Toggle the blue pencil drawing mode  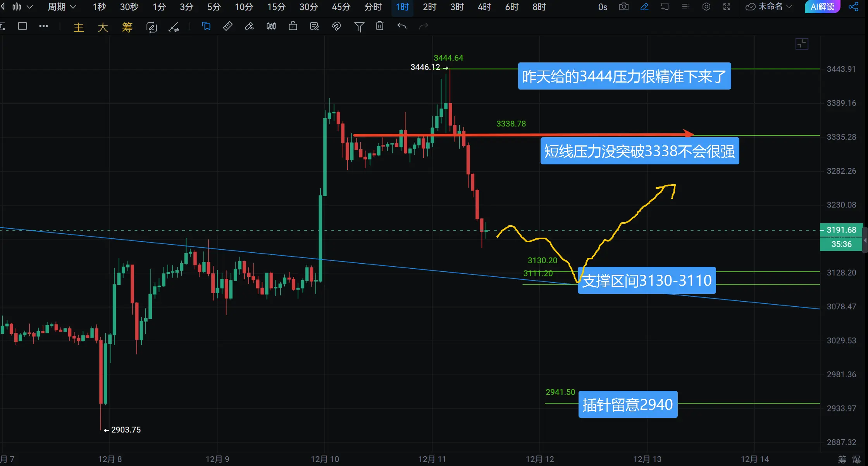pyautogui.click(x=644, y=7)
